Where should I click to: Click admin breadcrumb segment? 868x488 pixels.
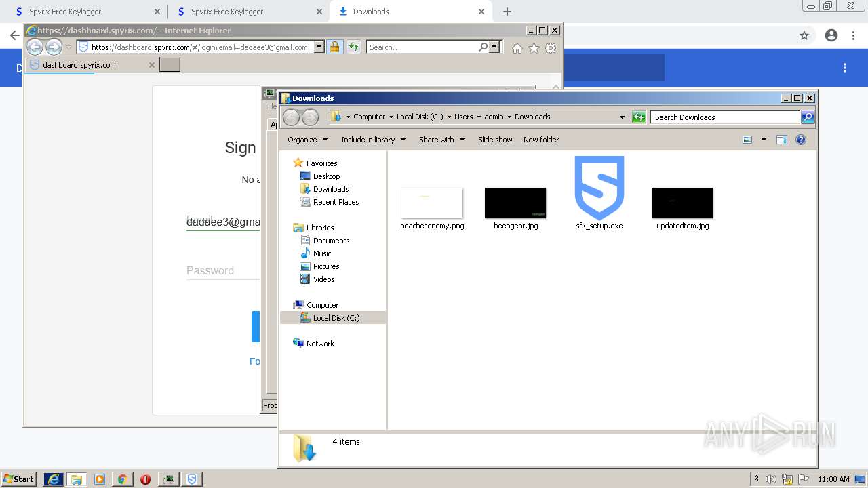tap(494, 117)
